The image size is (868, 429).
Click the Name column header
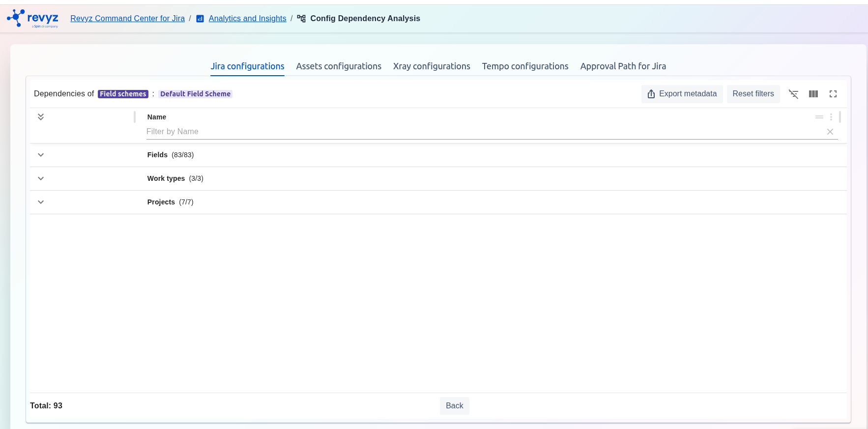click(x=157, y=117)
